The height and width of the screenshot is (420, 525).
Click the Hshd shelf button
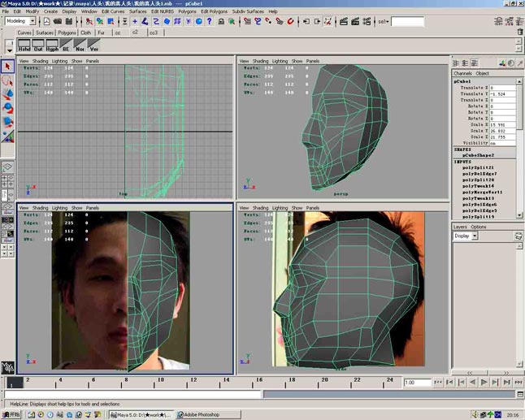pyautogui.click(x=24, y=45)
